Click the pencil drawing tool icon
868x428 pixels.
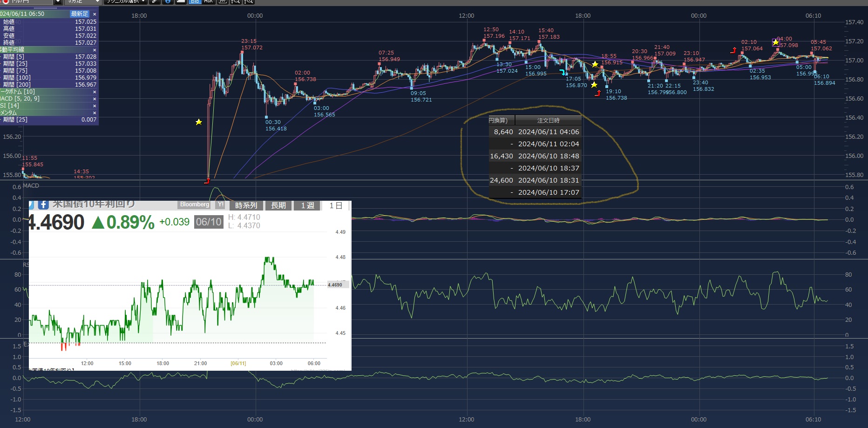(x=155, y=2)
